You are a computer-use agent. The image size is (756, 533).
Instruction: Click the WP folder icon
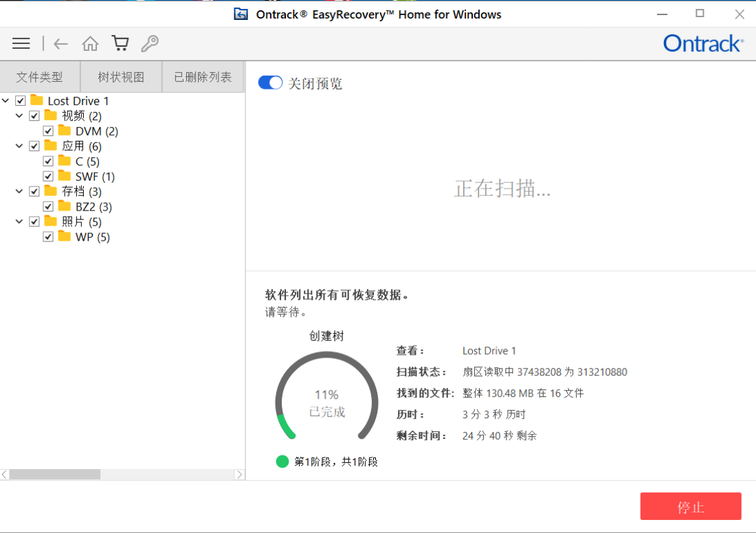tap(64, 237)
